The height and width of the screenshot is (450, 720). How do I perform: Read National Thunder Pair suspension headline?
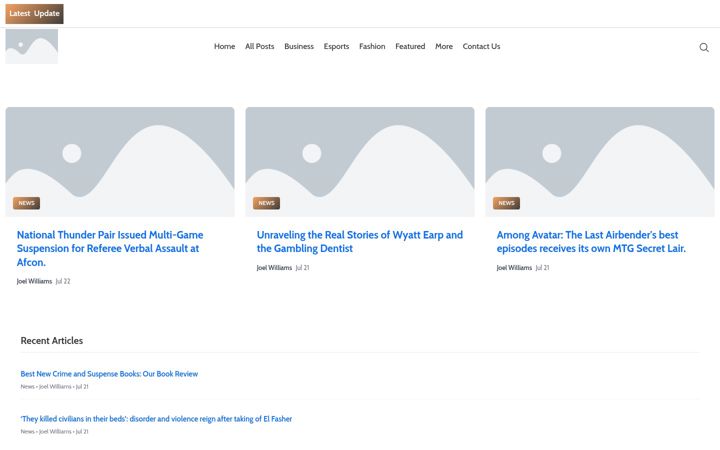coord(110,248)
